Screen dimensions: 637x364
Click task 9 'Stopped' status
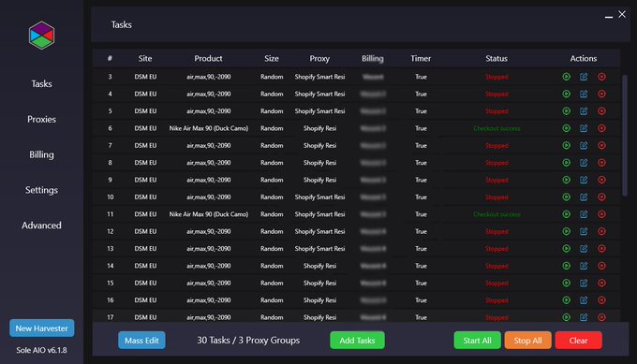coord(496,180)
